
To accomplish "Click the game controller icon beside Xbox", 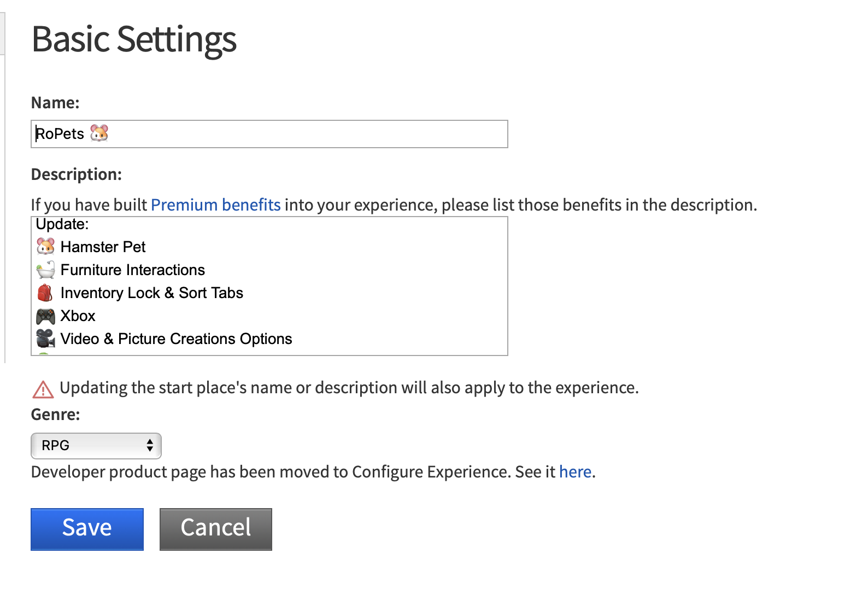I will 45,316.
